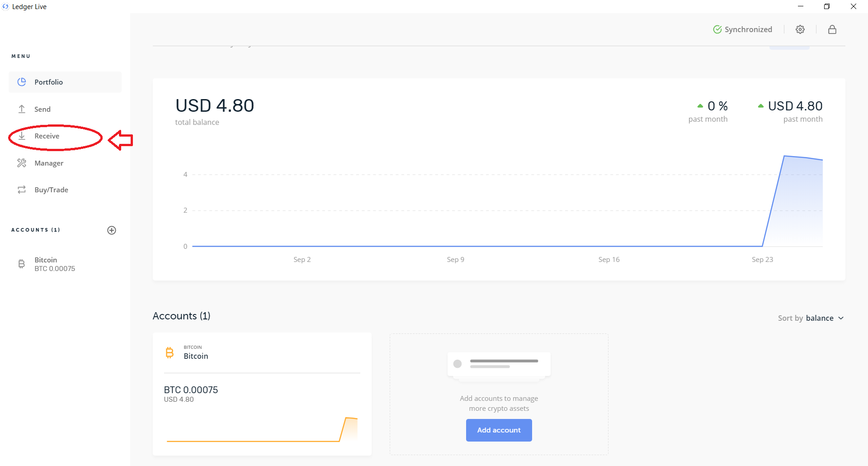Screen dimensions: 868x466
Task: Add account with the plus circle icon
Action: 112,230
